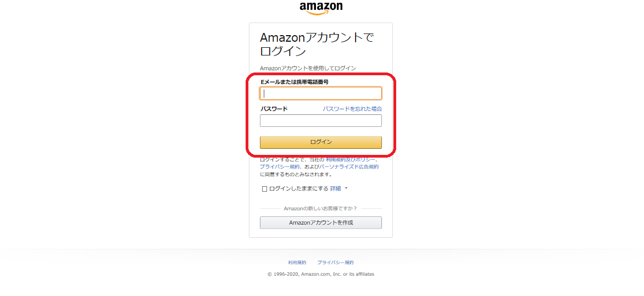Open the 詳細 link beside the stay-signed-in option
This screenshot has width=644, height=296.
pyautogui.click(x=336, y=188)
